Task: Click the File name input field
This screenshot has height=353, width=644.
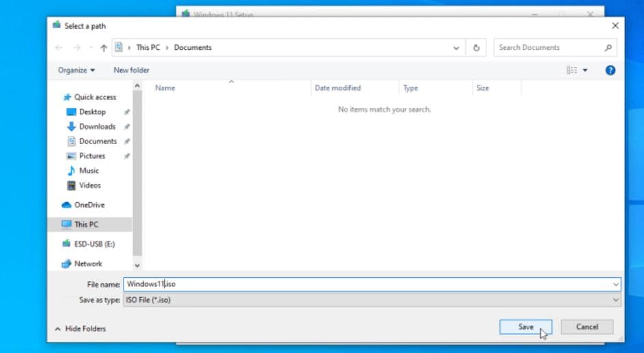Action: coord(368,284)
